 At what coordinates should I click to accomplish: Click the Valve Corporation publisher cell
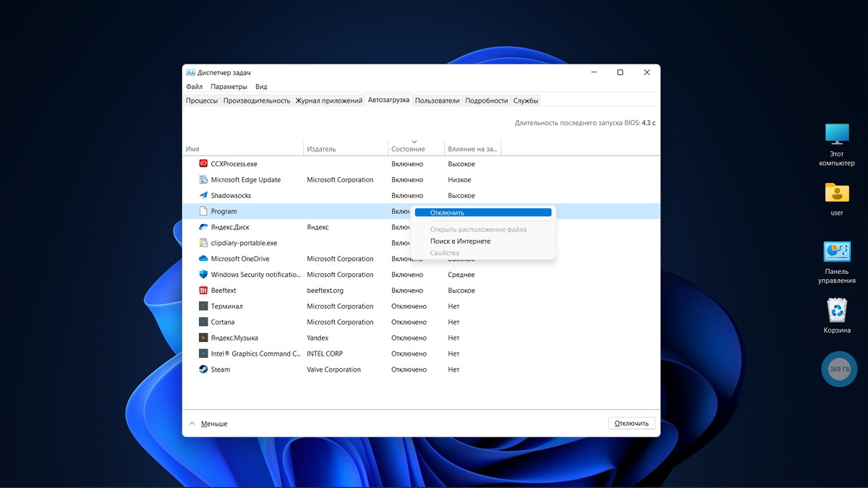point(333,369)
